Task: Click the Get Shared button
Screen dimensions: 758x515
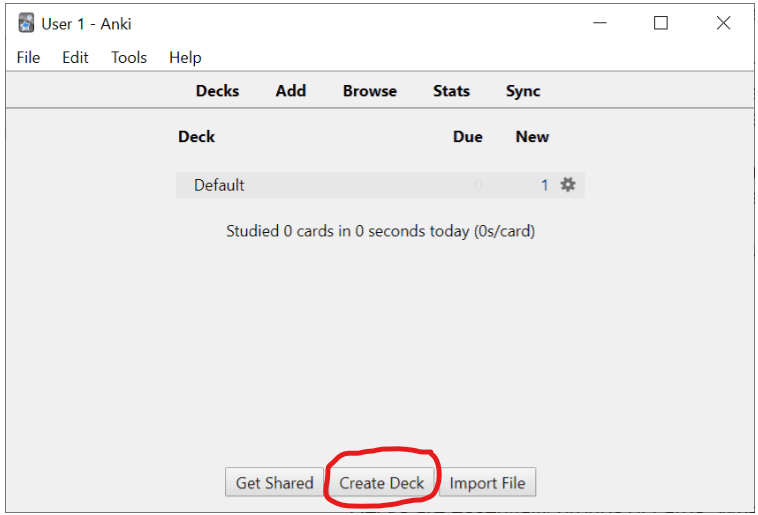Action: coord(274,482)
